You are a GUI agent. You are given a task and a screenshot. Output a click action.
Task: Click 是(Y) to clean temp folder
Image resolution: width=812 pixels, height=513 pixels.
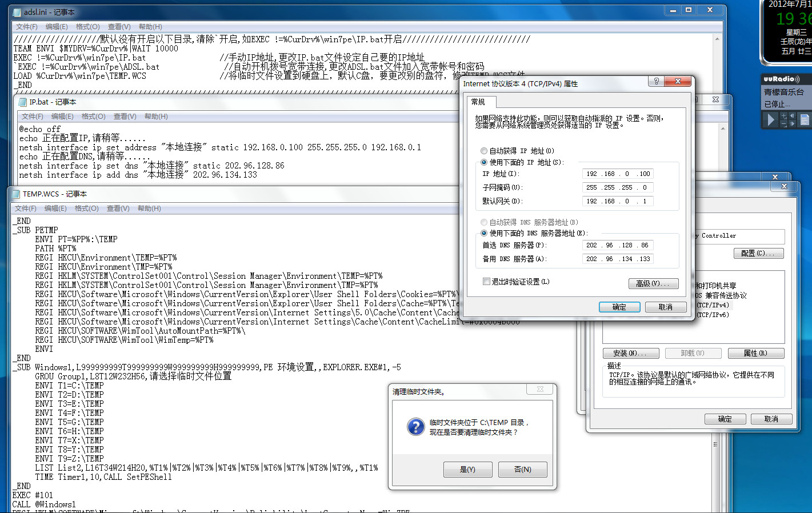pos(467,470)
